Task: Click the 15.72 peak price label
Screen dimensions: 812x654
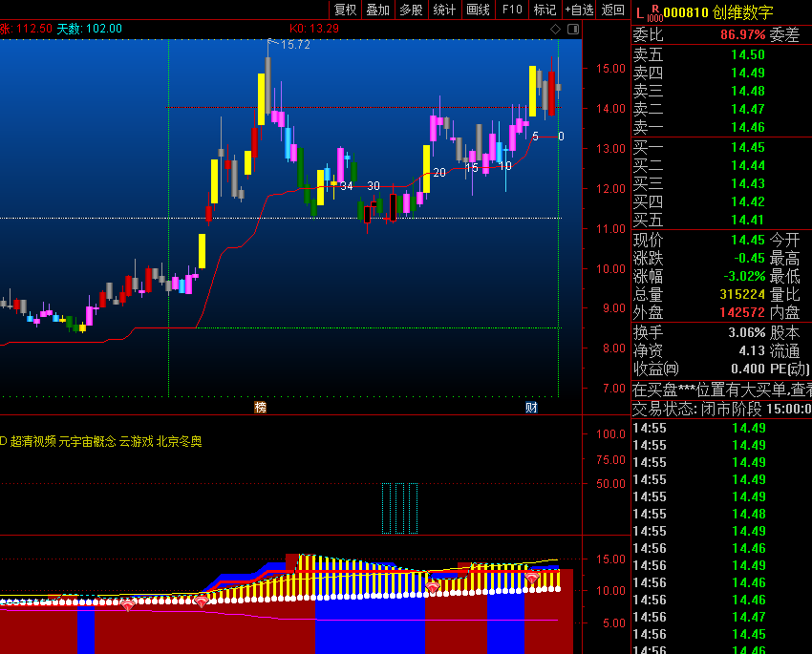Action: (296, 45)
